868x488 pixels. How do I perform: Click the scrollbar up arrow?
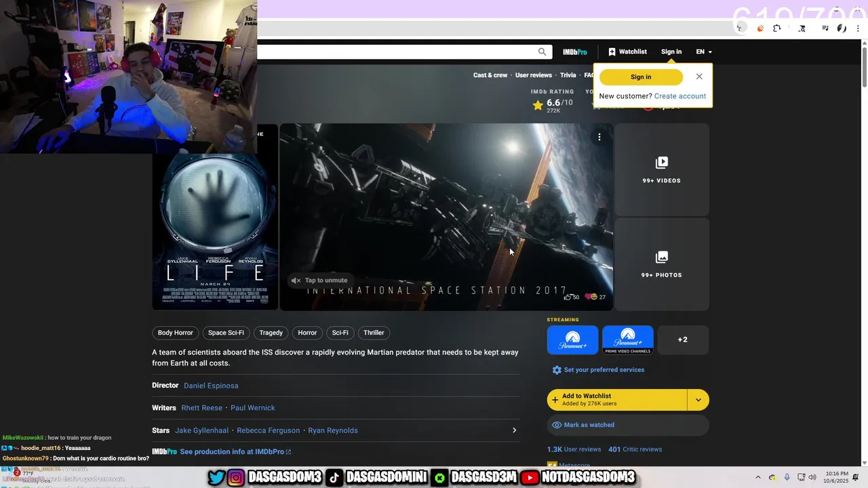(x=864, y=43)
